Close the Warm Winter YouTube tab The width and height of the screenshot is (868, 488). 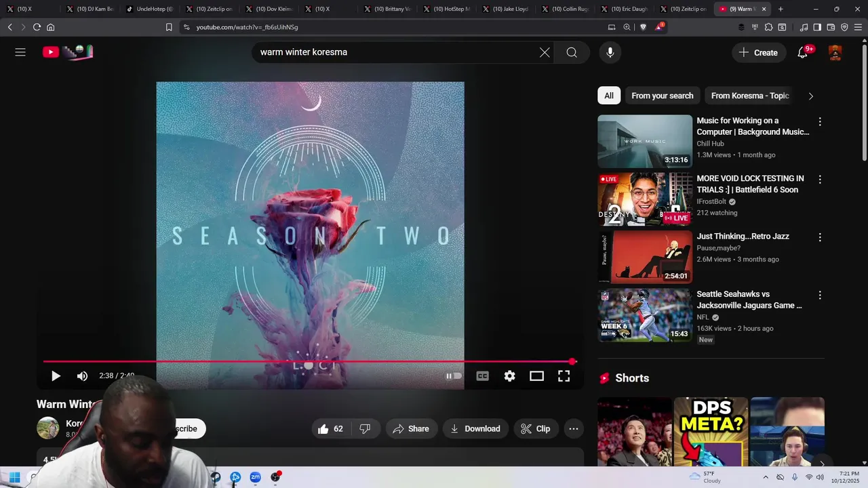[764, 9]
